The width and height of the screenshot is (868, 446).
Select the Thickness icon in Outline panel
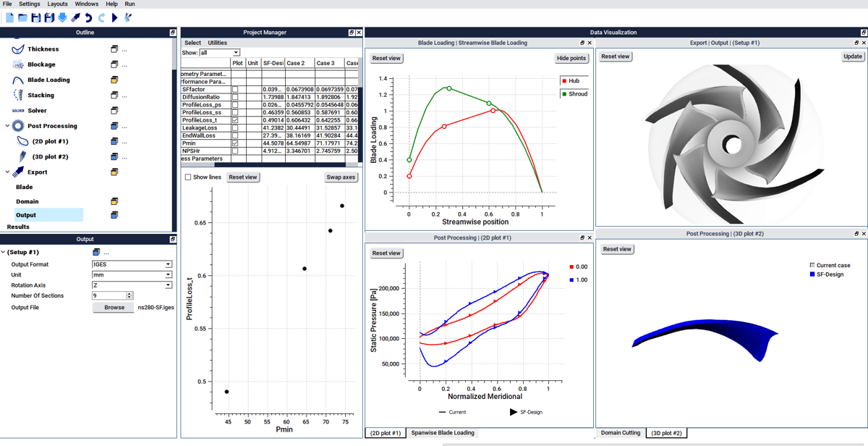[20, 49]
